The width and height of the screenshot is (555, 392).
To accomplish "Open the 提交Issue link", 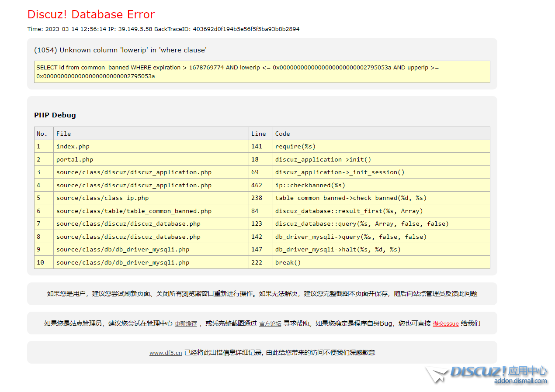I will pos(445,323).
